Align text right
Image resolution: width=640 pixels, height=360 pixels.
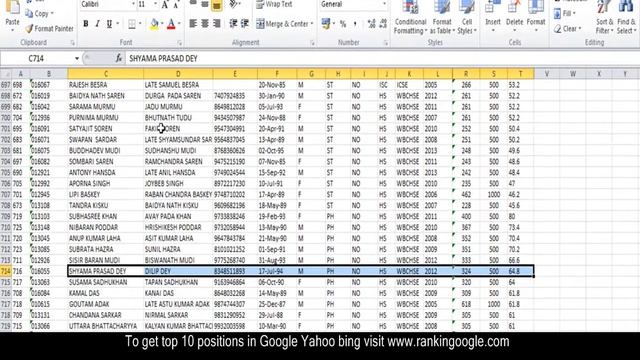[217, 24]
